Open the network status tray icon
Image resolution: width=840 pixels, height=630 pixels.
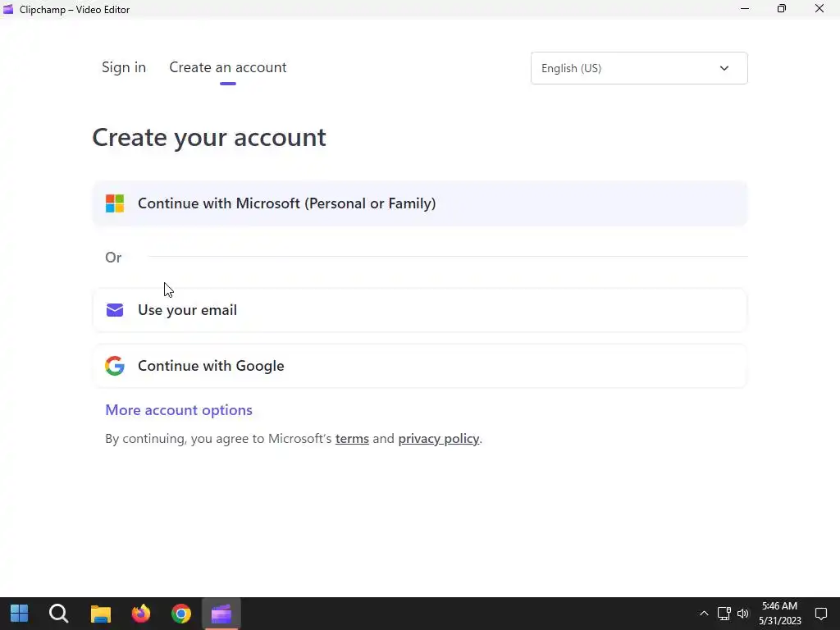(x=724, y=614)
